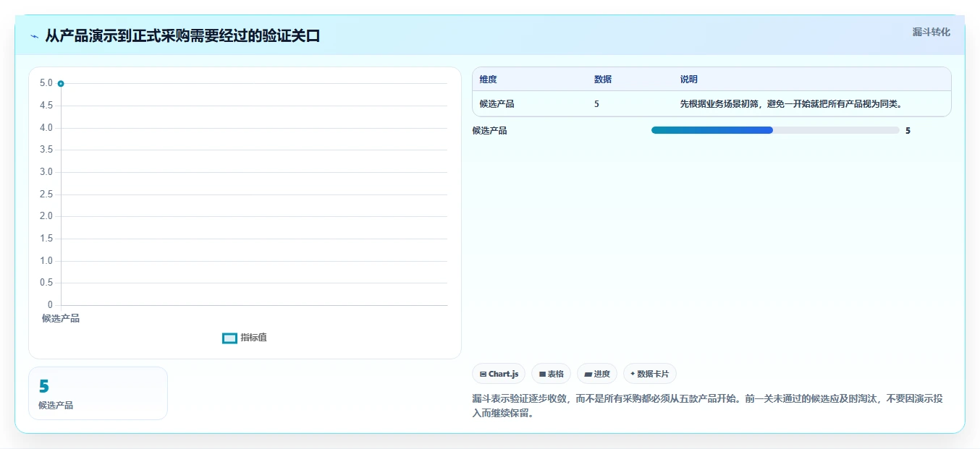Click the table icon in 表格 tag
The height and width of the screenshot is (449, 980).
542,375
